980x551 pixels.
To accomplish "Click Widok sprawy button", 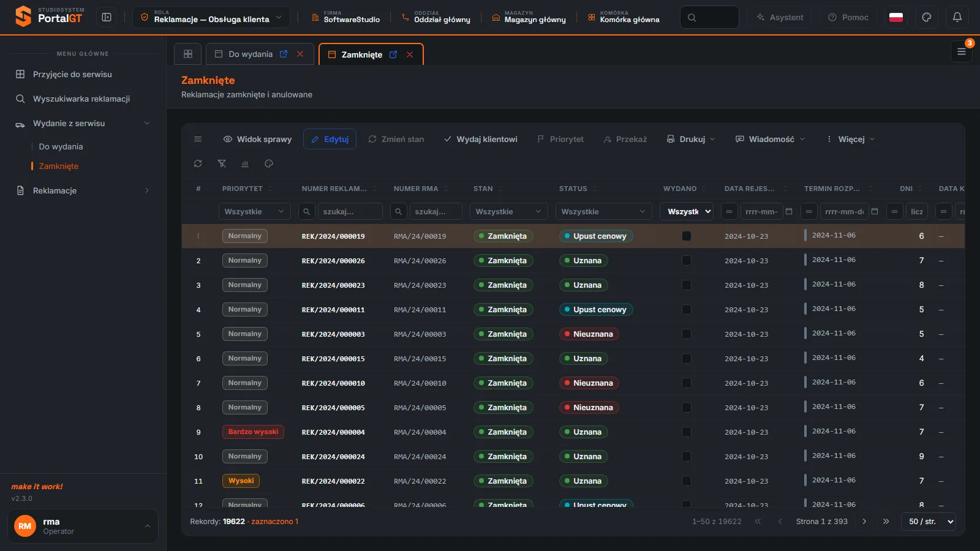I will (257, 139).
